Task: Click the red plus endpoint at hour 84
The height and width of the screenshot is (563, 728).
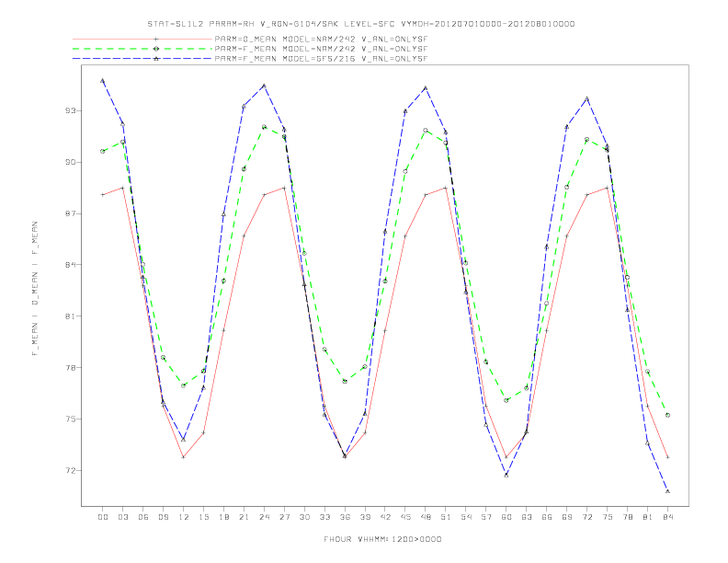Action: pyautogui.click(x=667, y=457)
